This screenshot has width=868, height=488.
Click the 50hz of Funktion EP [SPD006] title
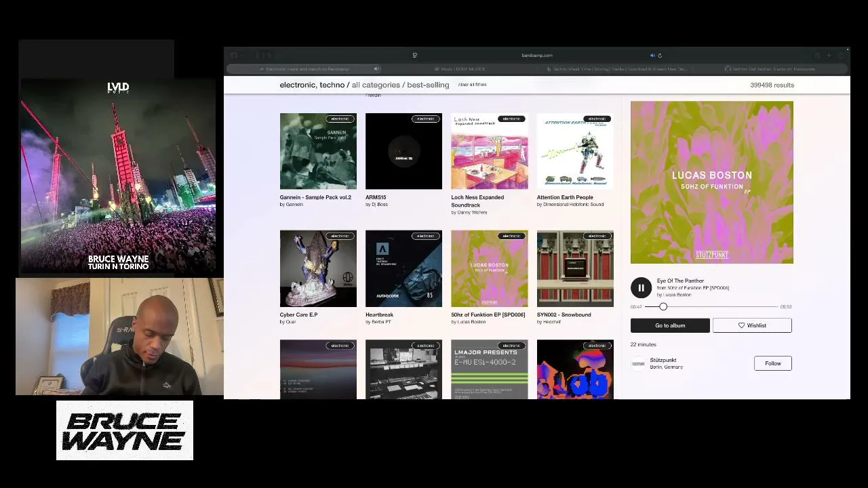point(488,314)
